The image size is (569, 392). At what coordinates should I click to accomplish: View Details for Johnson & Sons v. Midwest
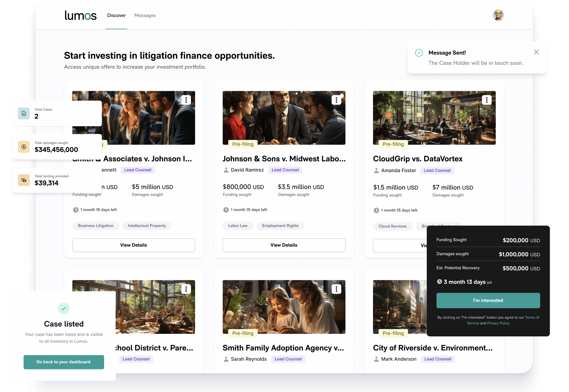(x=284, y=245)
